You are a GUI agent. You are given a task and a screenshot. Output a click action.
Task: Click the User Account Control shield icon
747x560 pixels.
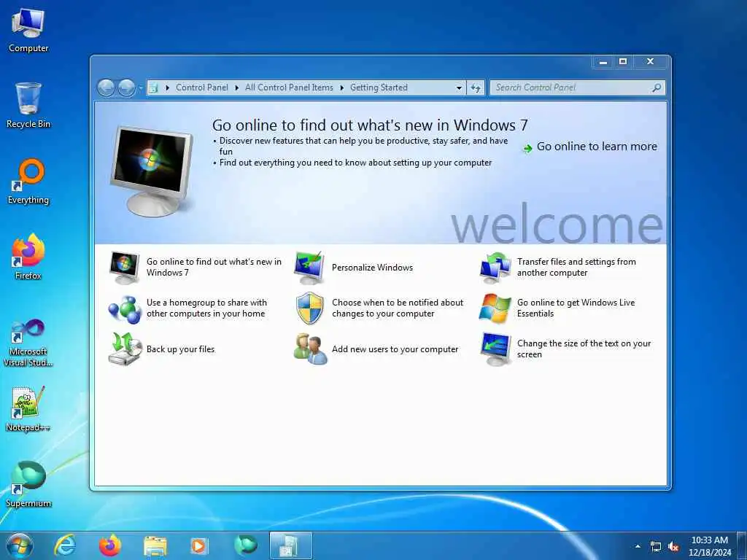pos(309,308)
